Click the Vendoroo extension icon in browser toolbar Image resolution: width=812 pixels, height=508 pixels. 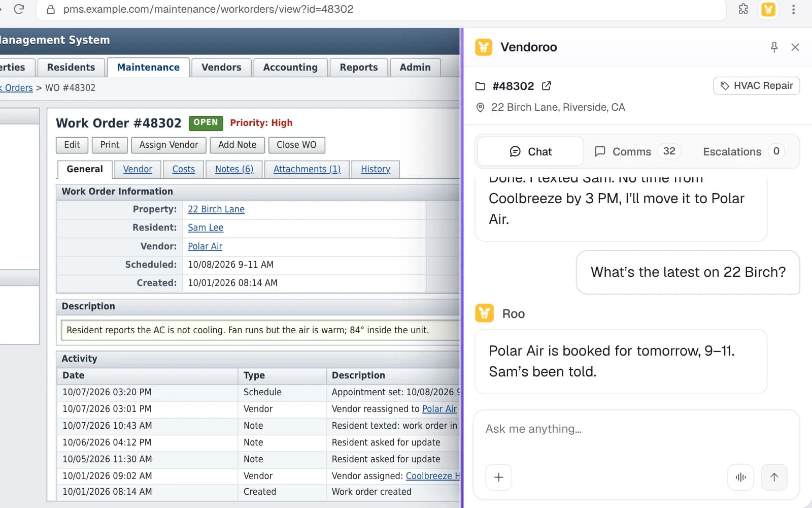tap(768, 9)
